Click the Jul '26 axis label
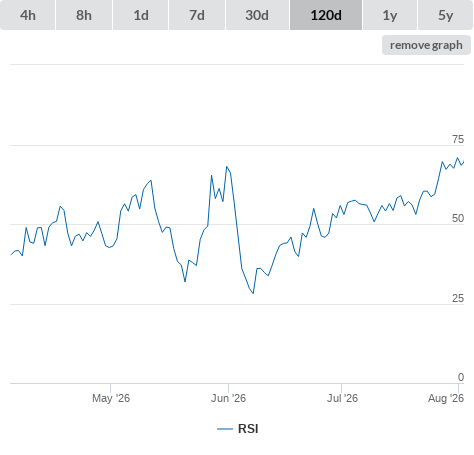474x455 pixels. point(342,398)
